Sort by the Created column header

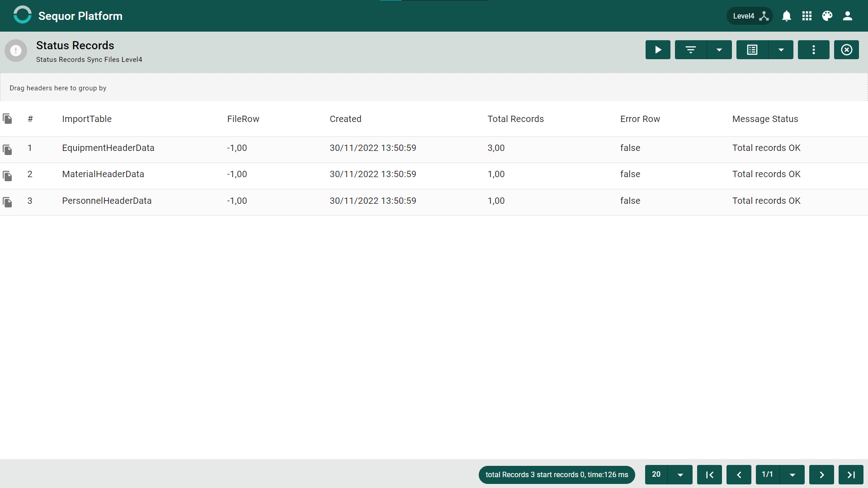point(345,119)
